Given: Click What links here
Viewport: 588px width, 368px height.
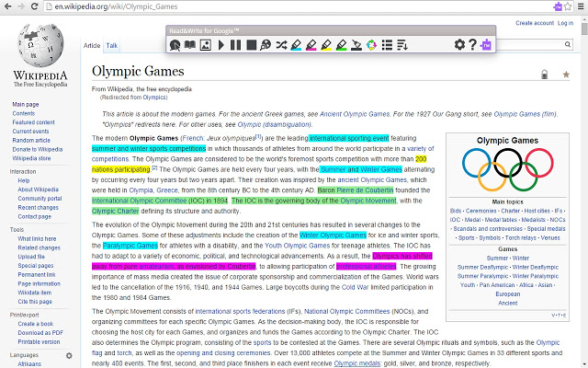Looking at the screenshot, I should tap(37, 239).
